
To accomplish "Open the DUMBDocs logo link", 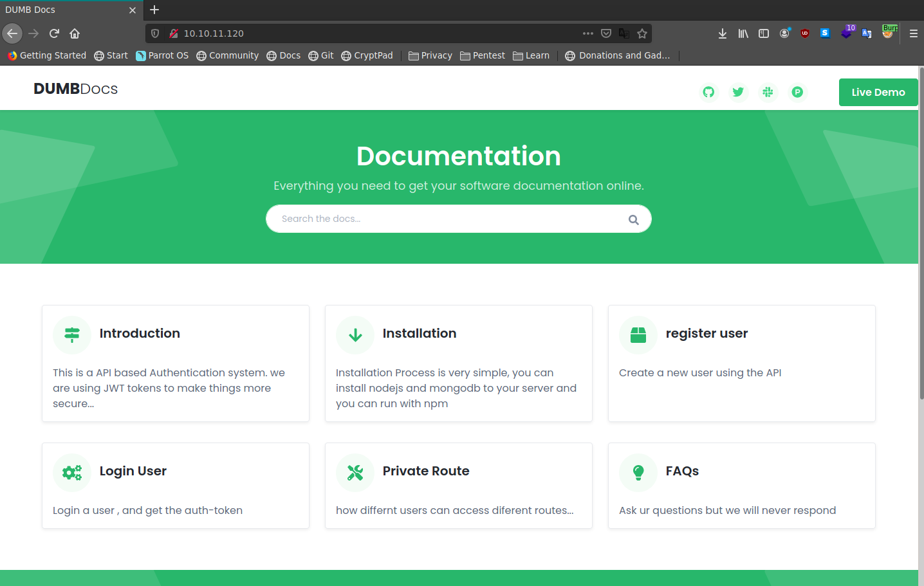I will pyautogui.click(x=75, y=89).
